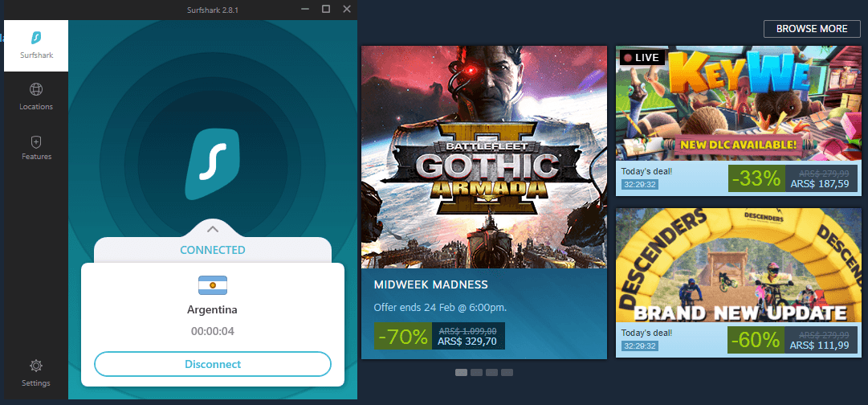Minimize the Surfshark window

(304, 9)
